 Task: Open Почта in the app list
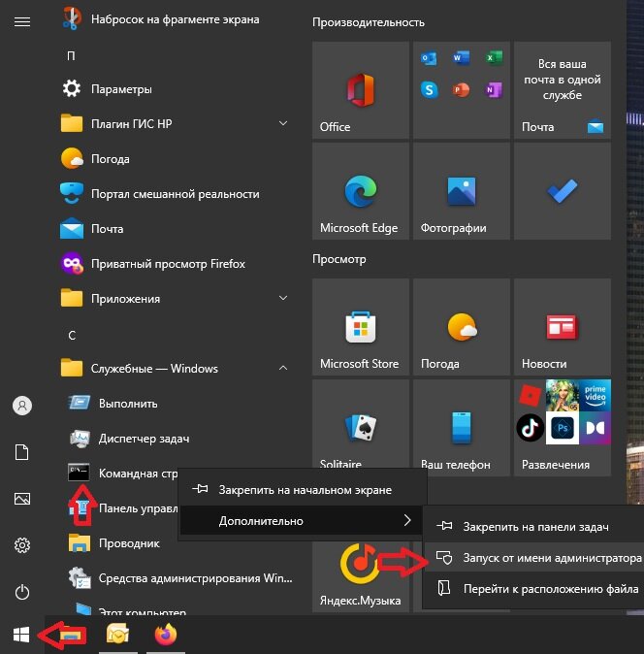pyautogui.click(x=92, y=229)
